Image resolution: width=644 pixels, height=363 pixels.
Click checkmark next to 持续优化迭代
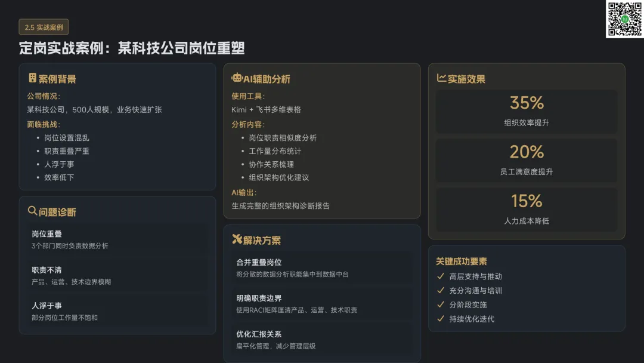[x=441, y=319]
